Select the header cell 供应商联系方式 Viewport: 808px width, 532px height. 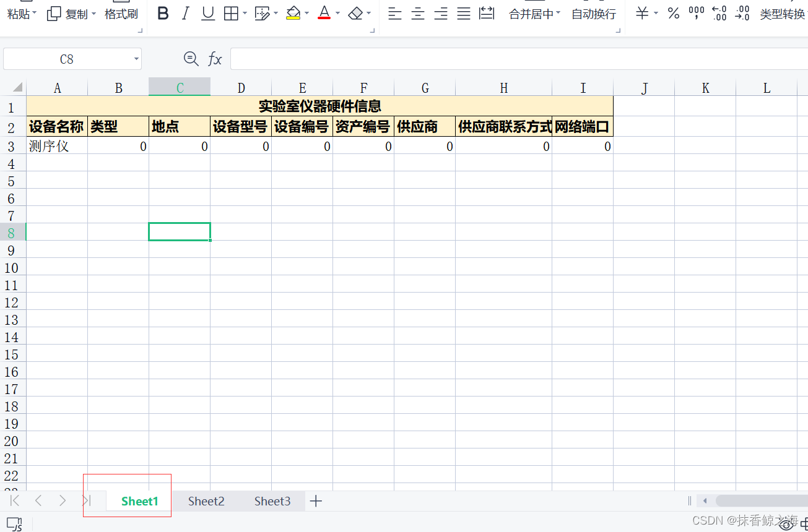point(503,127)
